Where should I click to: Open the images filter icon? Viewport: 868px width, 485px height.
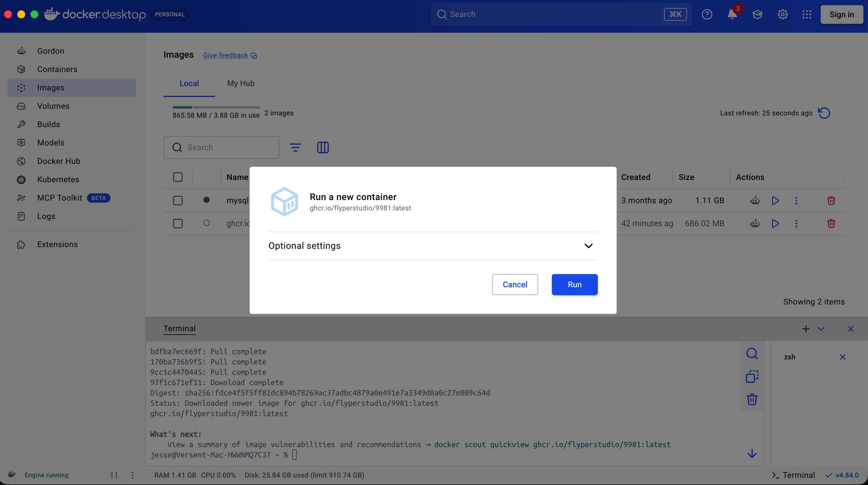[x=295, y=147]
